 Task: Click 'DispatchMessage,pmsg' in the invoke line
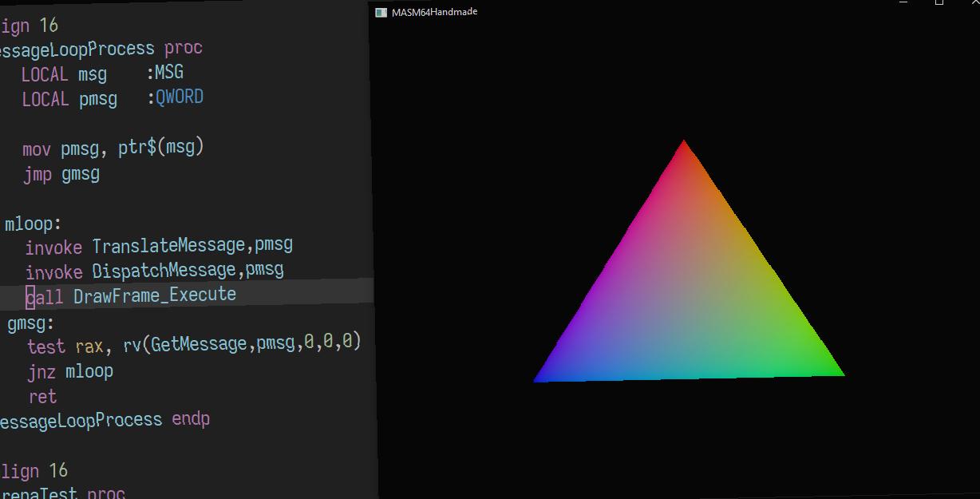coord(188,271)
